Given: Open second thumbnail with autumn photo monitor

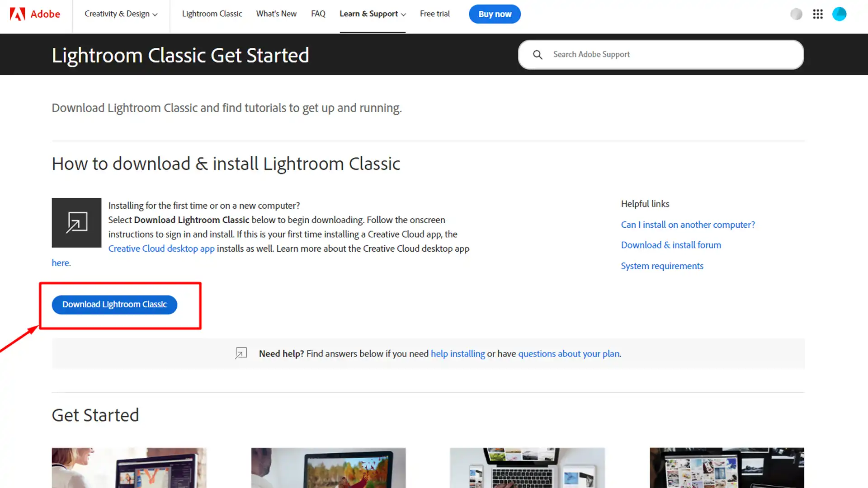Looking at the screenshot, I should (328, 468).
